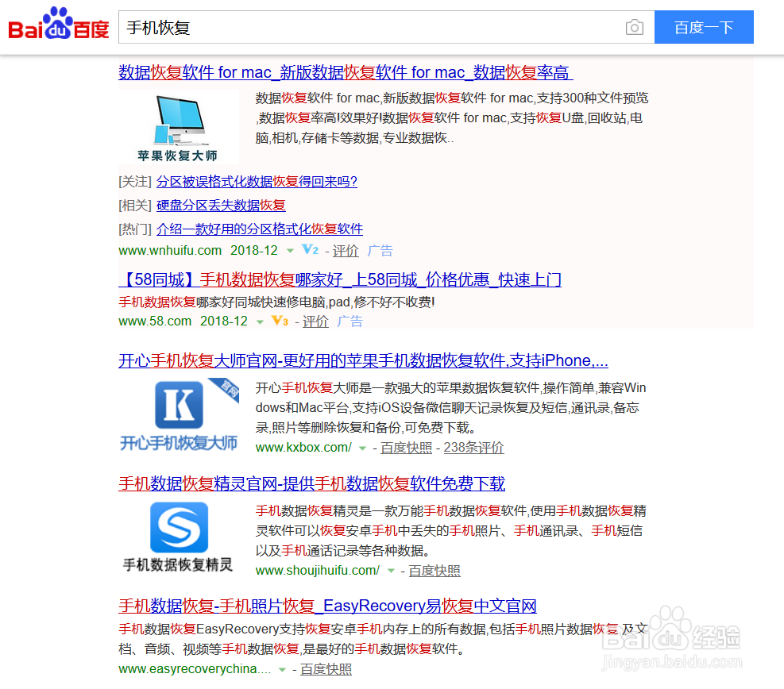Click the www.easyrecoverychina green URL
Viewport: 784px width, 689px height.
(195, 669)
